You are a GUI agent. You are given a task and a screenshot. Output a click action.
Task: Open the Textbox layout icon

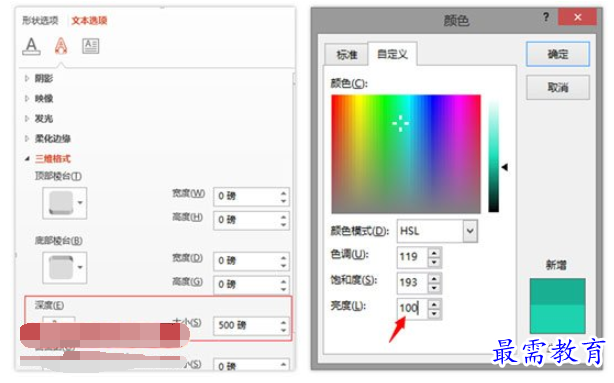tap(90, 46)
